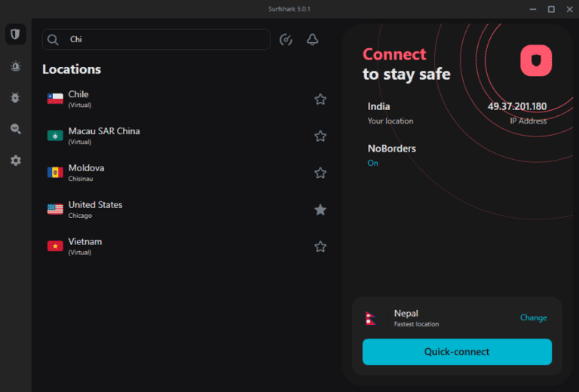
Task: Select the Vietnam virtual location
Action: [84, 246]
